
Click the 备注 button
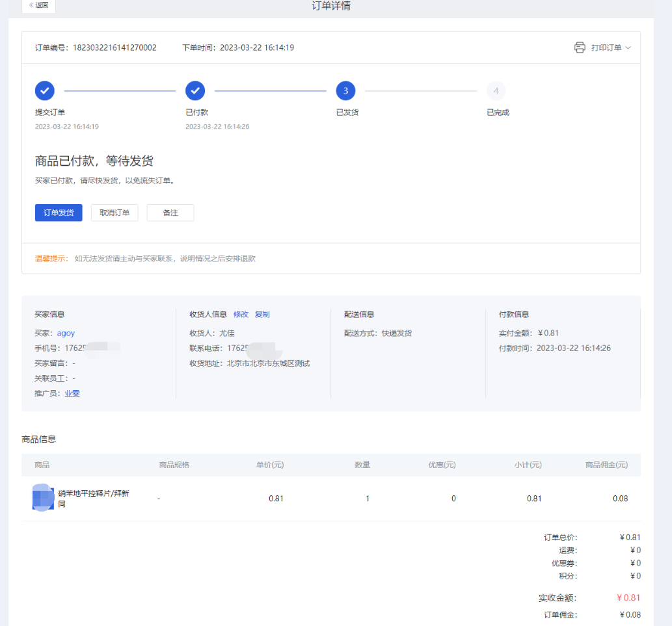tap(170, 213)
